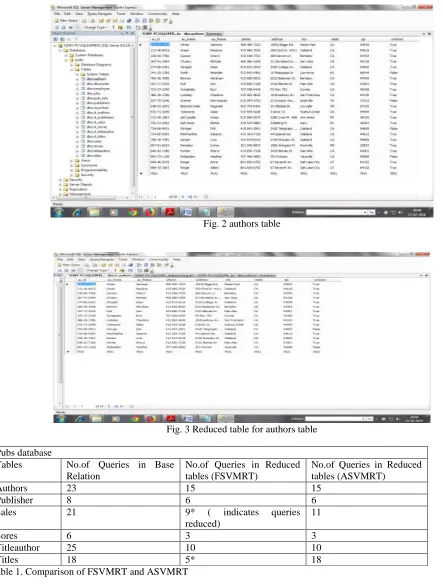The height and width of the screenshot is (585, 443).
Task: Open Firefox from Fig. 3 taskbar
Action: click(x=152, y=419)
